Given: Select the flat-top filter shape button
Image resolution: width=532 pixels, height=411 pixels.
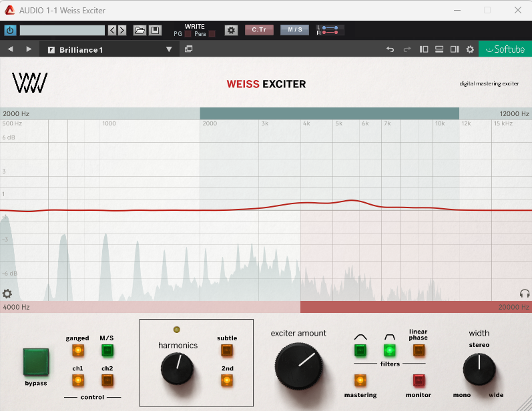Looking at the screenshot, I should 390,350.
